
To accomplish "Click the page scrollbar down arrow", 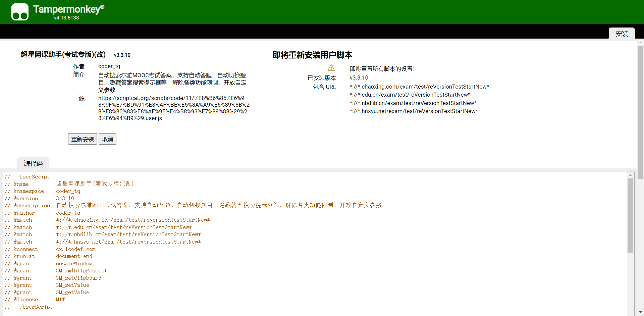I will (640, 312).
